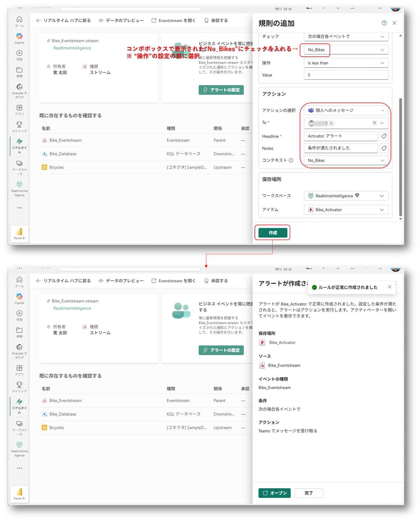Open RealtimeIntelligence link in bottom screenshot stream card
420x521 pixels.
point(72,308)
